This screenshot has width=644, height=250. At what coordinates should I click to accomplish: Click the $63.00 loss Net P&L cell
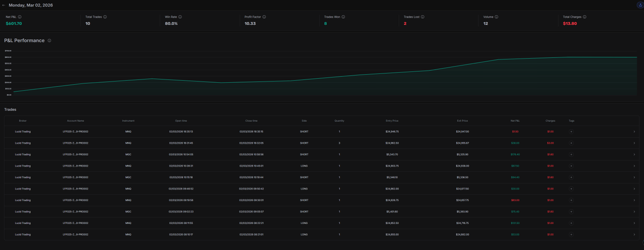click(x=515, y=200)
